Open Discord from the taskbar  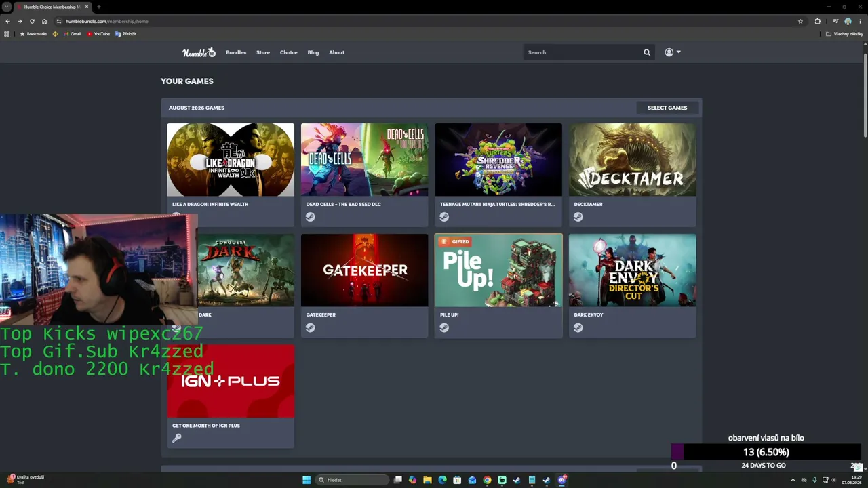coord(562,480)
